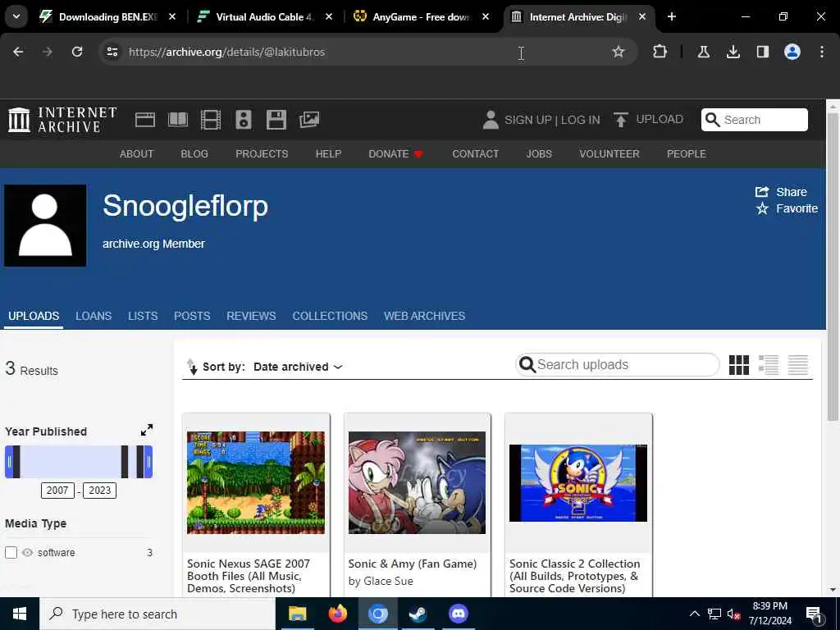Click the Search uploads input field
840x630 pixels.
point(617,365)
